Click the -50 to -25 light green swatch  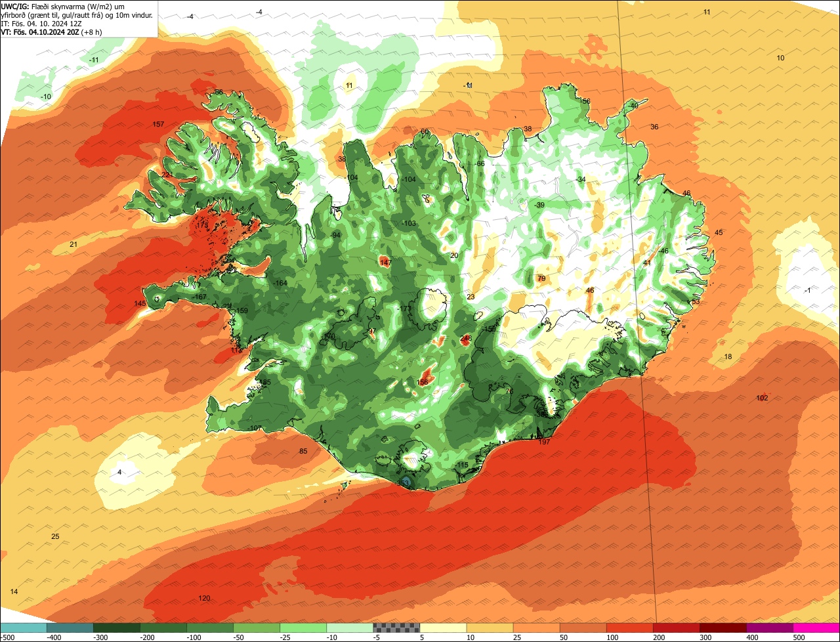257,628
